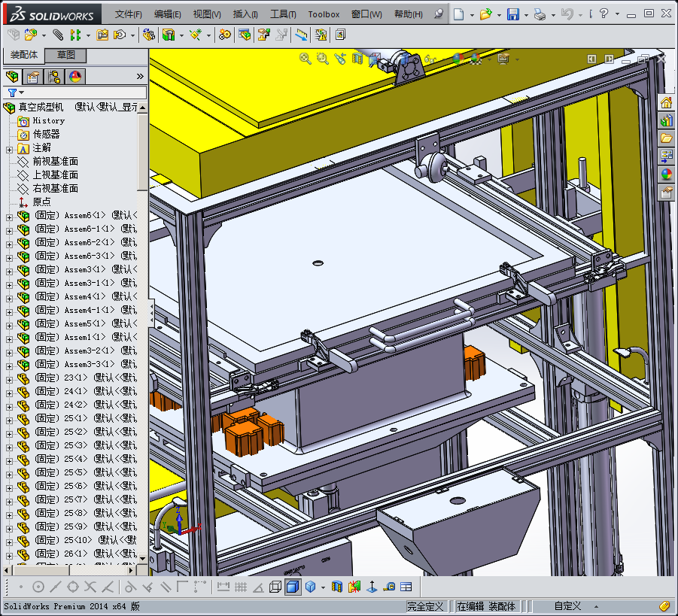Viewport: 678px width, 616px height.
Task: Expand the 注解 annotations node
Action: (x=9, y=148)
